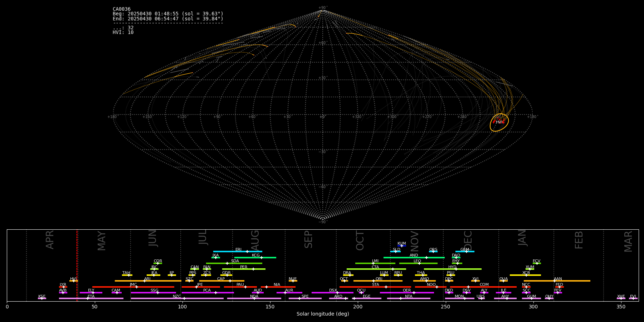This screenshot has width=644, height=322.
Task: Select the ETA shower label
Action: point(91,297)
